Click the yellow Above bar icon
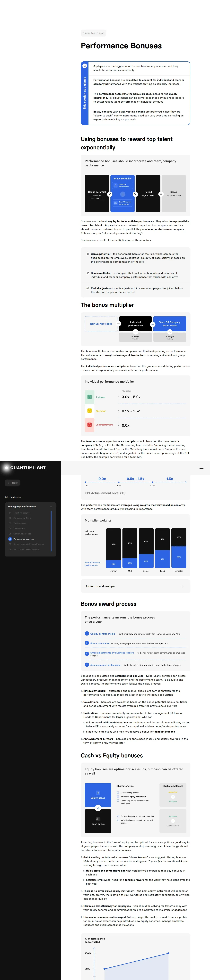This screenshot has height=980, width=210. click(x=90, y=410)
